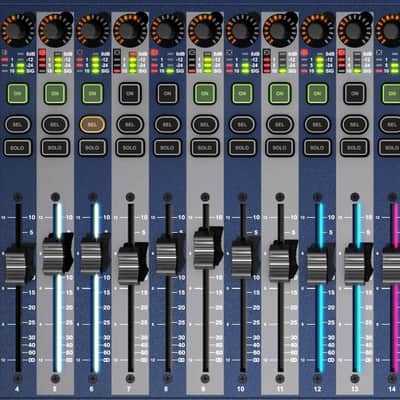Click channel 10 gain knob
This screenshot has width=400, height=400.
point(242,30)
